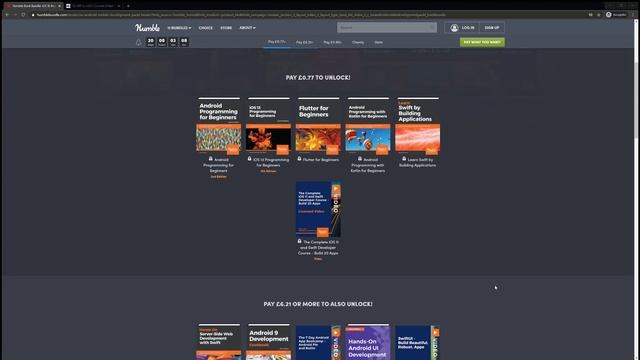Click the 'Flutter for Beginners' caption text

pyautogui.click(x=321, y=160)
